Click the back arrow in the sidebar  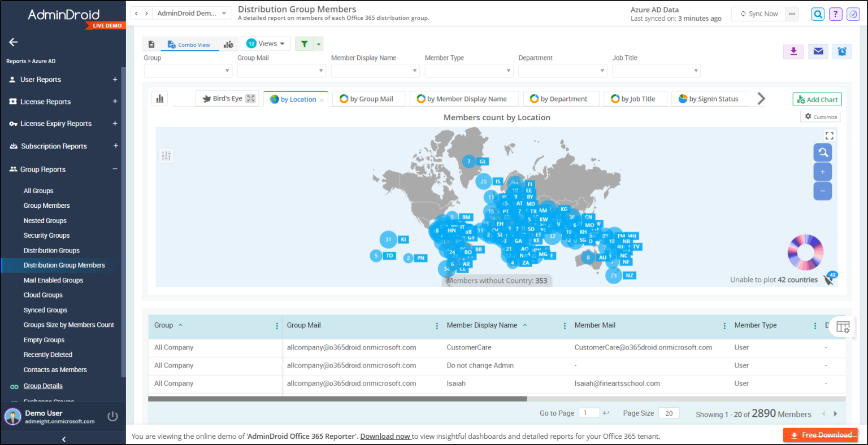point(14,42)
